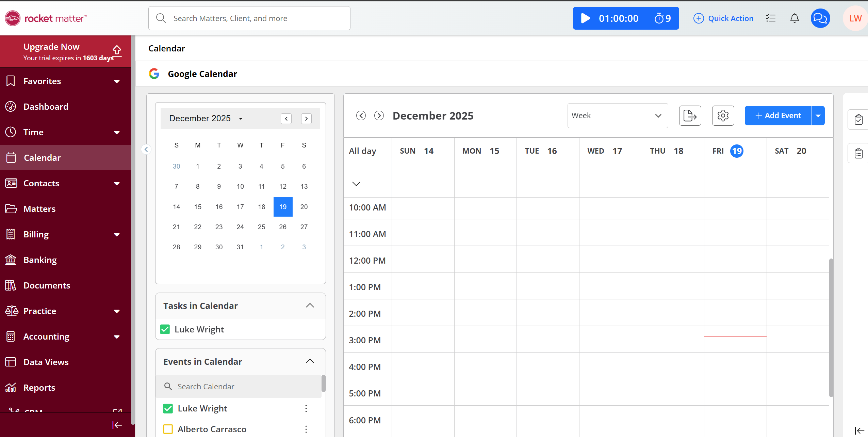The image size is (868, 437).
Task: Collapse the sidebar navigation arrow
Action: [x=117, y=425]
